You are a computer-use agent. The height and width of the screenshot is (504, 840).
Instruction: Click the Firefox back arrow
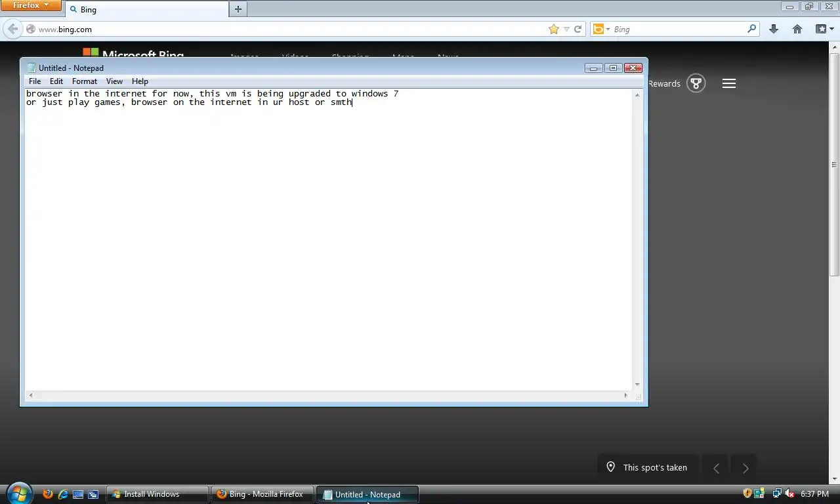12,29
